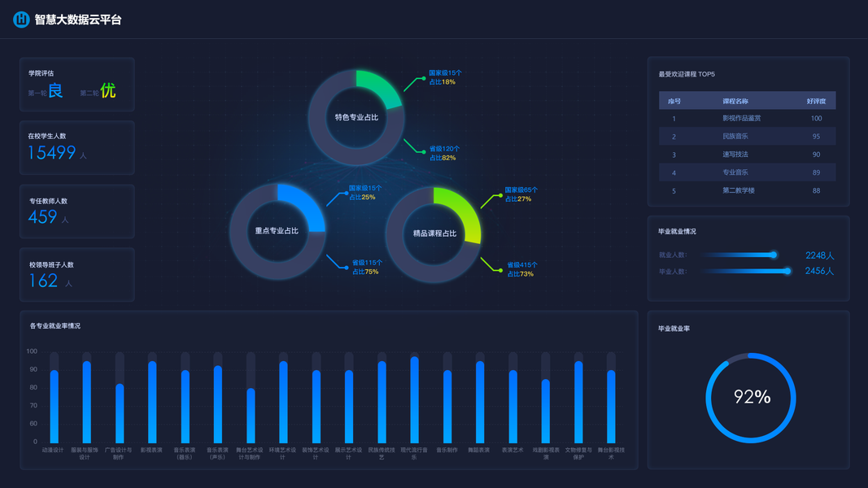
Task: Click the 舞台艺术设计与制作 bar
Action: coord(251,416)
